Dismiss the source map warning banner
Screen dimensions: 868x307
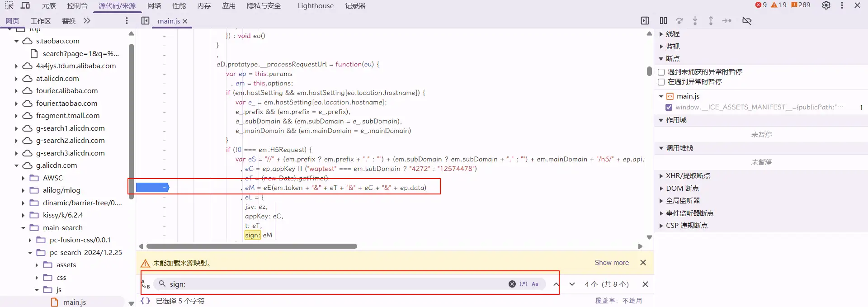pos(643,263)
